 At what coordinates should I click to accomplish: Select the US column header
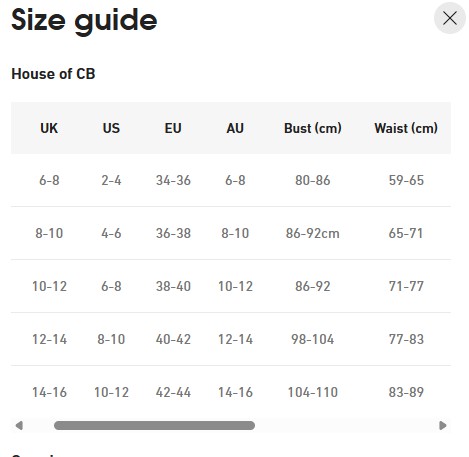(x=111, y=128)
